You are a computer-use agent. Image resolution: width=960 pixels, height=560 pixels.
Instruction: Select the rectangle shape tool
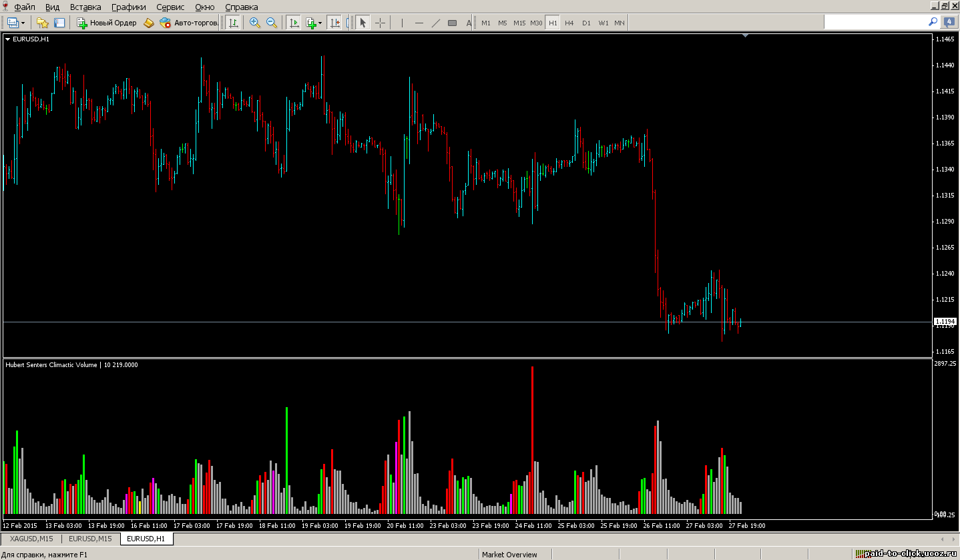point(453,23)
